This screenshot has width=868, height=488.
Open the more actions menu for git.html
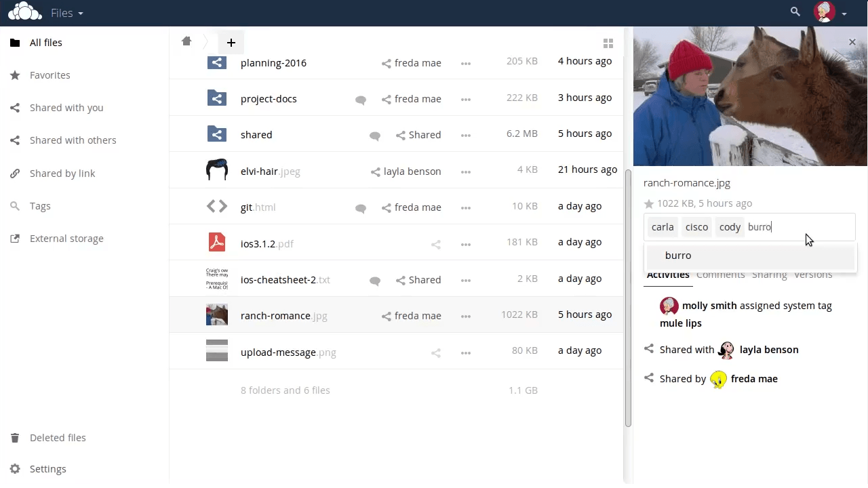[466, 207]
